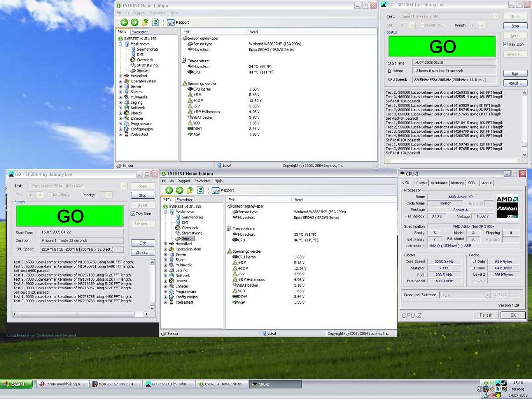Select Sensor node in top EVEREST tree
The image size is (532, 399).
click(142, 70)
